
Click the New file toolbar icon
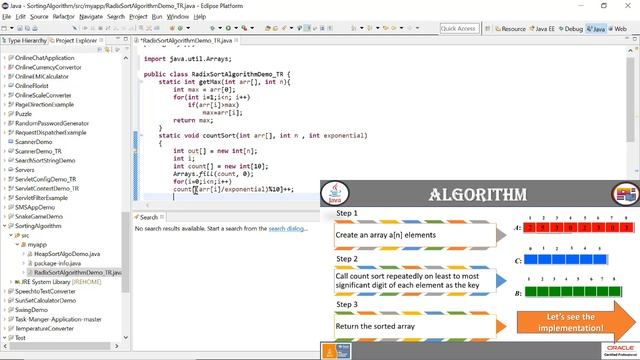(x=4, y=28)
